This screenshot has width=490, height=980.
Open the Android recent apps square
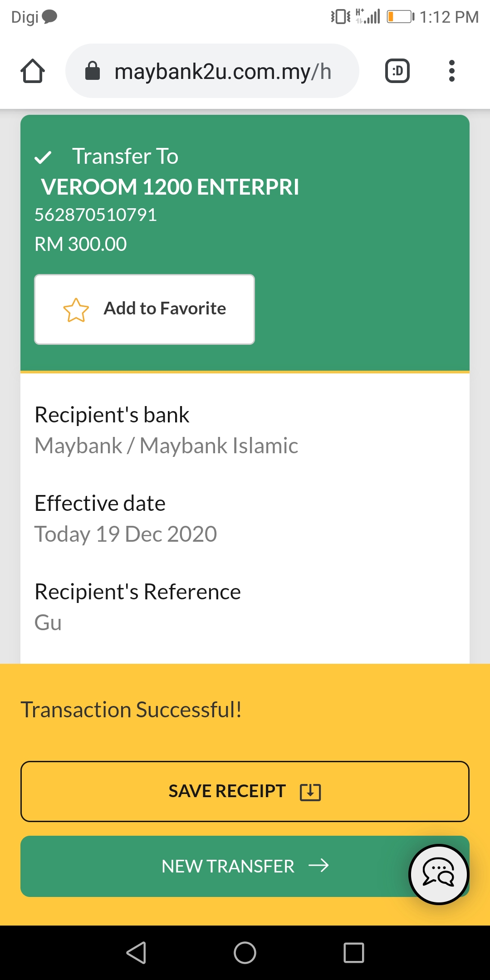click(x=354, y=953)
